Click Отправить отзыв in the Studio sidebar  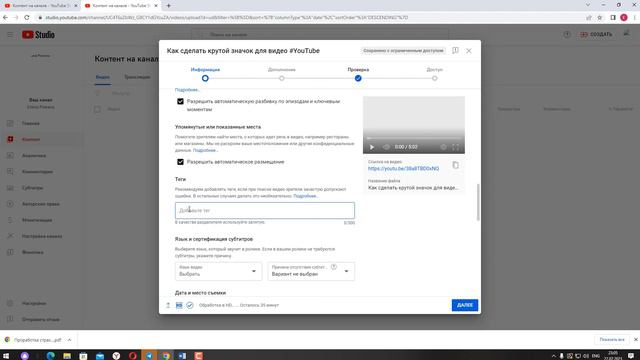point(41,319)
